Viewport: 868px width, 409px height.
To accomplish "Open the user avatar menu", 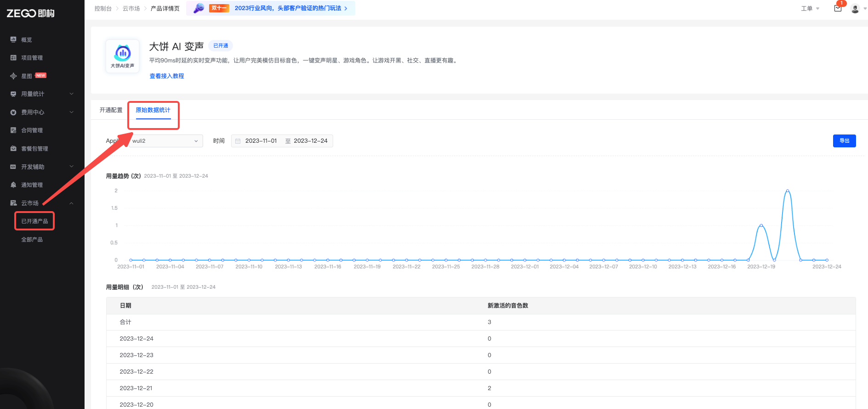I will click(855, 9).
